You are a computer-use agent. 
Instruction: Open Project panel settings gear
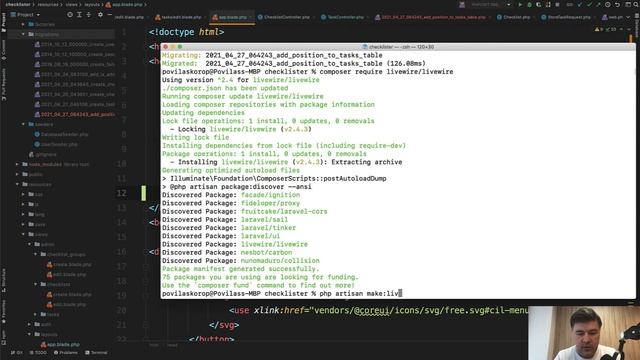[x=100, y=14]
